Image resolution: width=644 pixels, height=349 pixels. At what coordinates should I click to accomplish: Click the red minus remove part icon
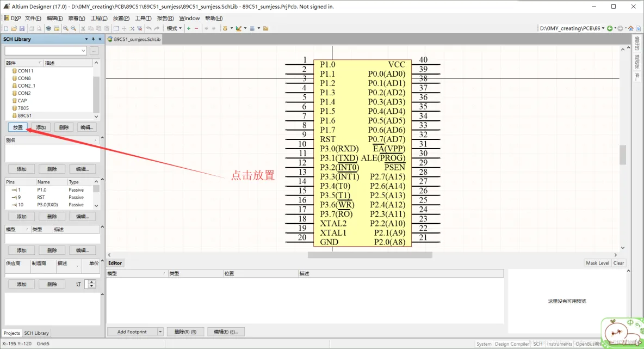click(x=196, y=28)
